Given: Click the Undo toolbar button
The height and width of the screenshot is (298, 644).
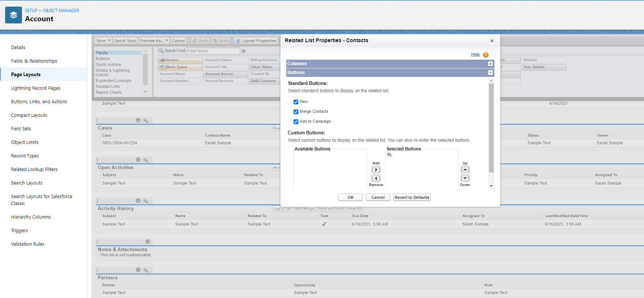Looking at the screenshot, I should 200,41.
